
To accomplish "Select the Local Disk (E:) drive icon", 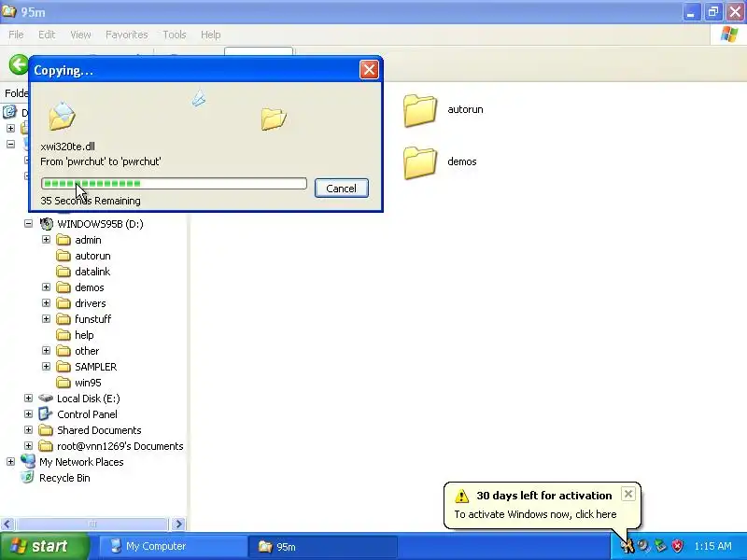I will 46,399.
